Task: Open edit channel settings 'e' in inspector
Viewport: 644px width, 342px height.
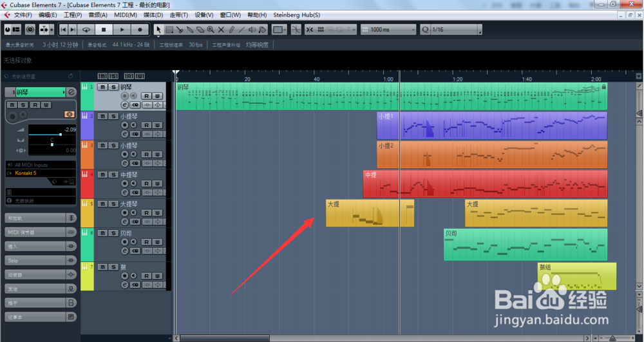Action: [71, 92]
